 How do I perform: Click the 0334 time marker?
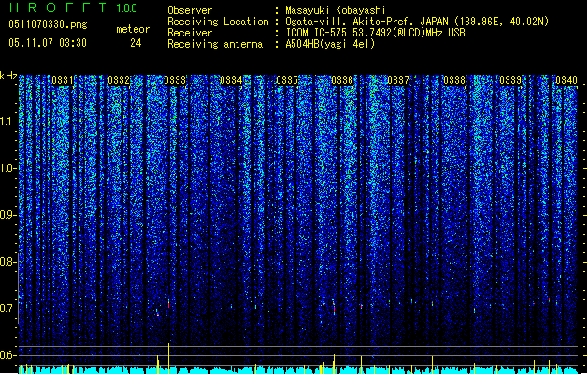(231, 80)
